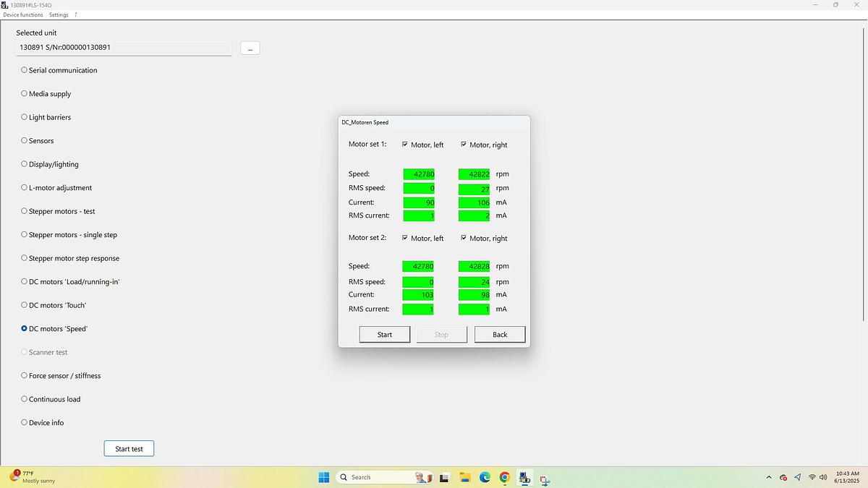The image size is (868, 488).
Task: Open Google Chrome from the taskbar
Action: 504,477
